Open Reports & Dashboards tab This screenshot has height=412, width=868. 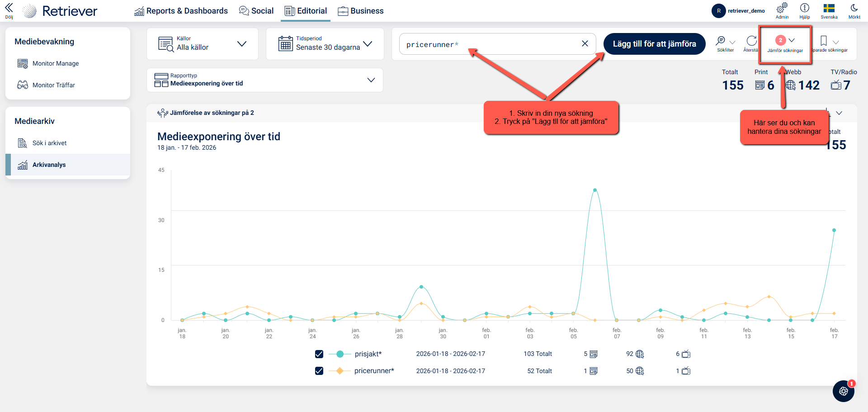pyautogui.click(x=181, y=11)
